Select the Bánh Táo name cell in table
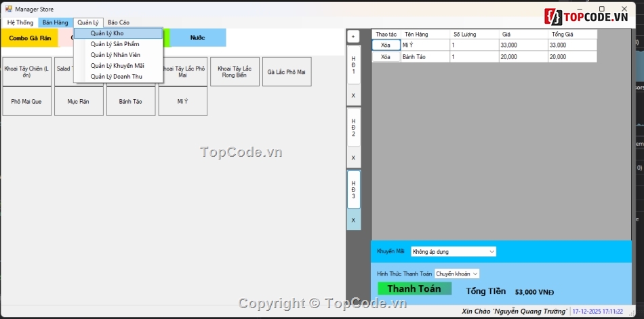 point(425,57)
